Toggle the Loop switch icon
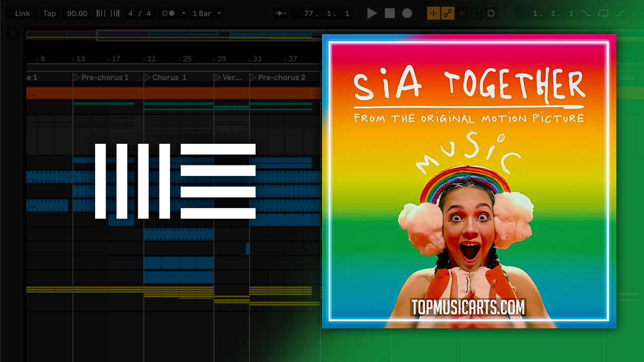644x362 pixels. coord(603,14)
